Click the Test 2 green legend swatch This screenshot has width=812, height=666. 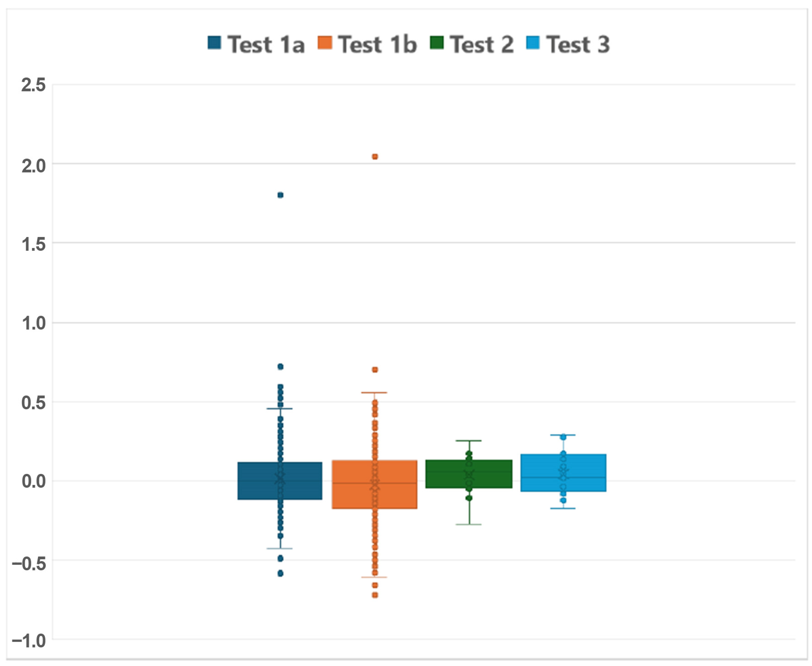[437, 43]
